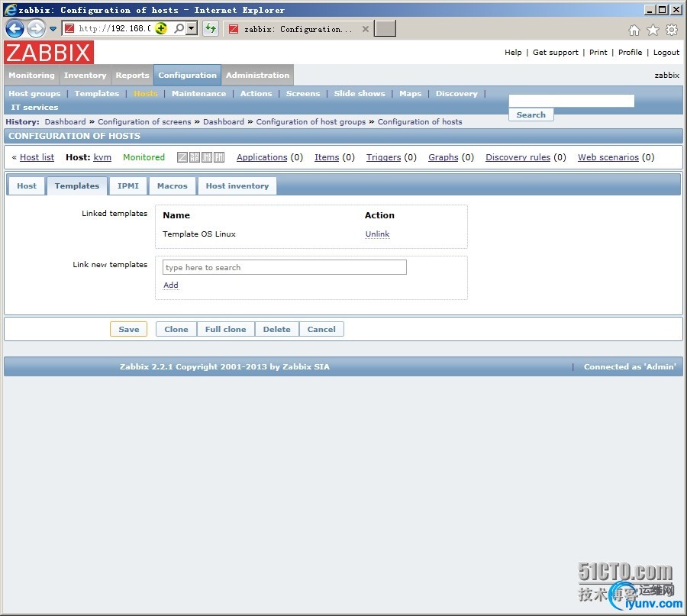This screenshot has height=616, width=687.
Task: Close the zabbix Configuration browser tab
Action: tap(366, 29)
